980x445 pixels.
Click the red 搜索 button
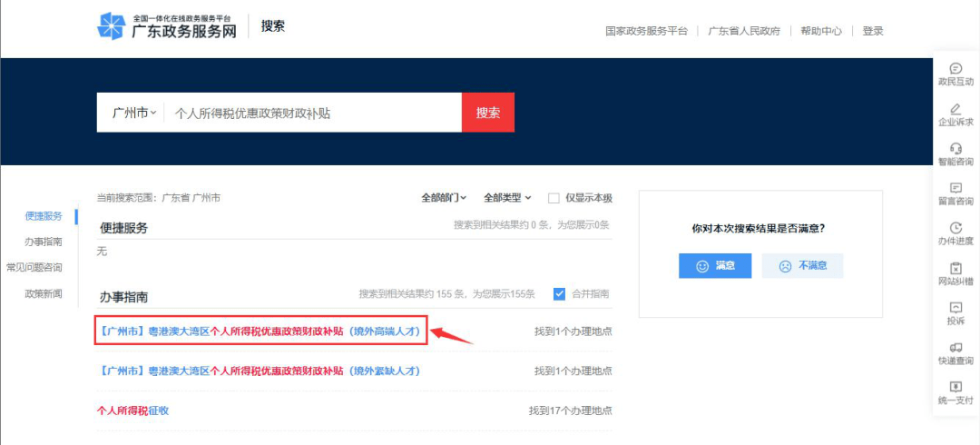[x=488, y=113]
